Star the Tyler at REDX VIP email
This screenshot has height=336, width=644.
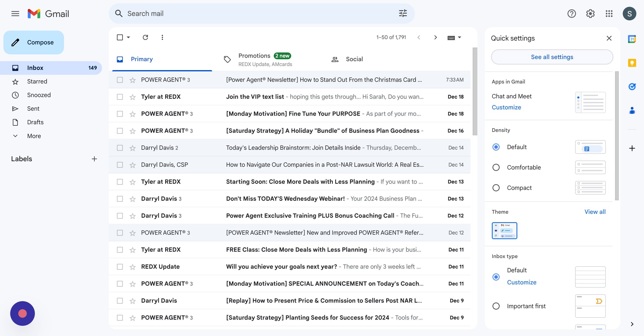(x=132, y=97)
